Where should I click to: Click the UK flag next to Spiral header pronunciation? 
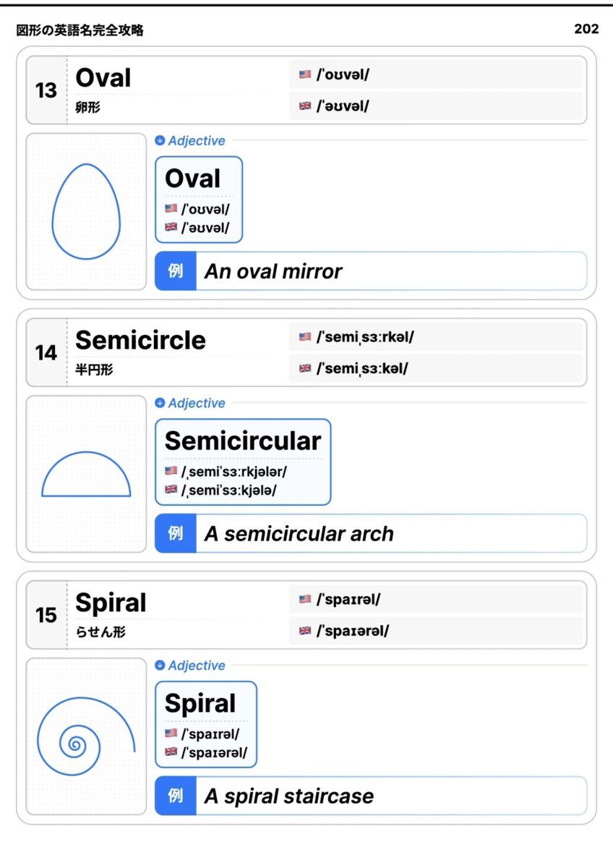[304, 631]
